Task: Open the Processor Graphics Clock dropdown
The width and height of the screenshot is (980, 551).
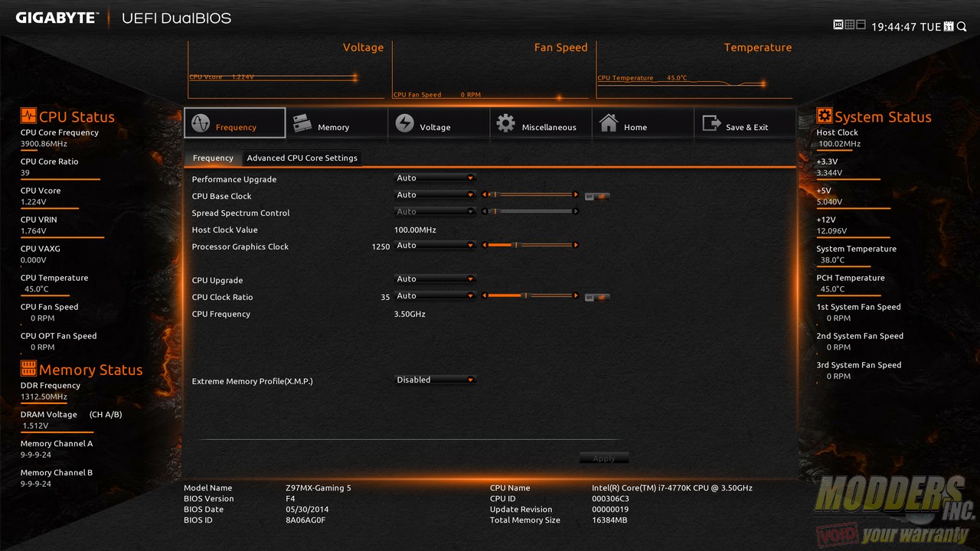Action: tap(435, 246)
